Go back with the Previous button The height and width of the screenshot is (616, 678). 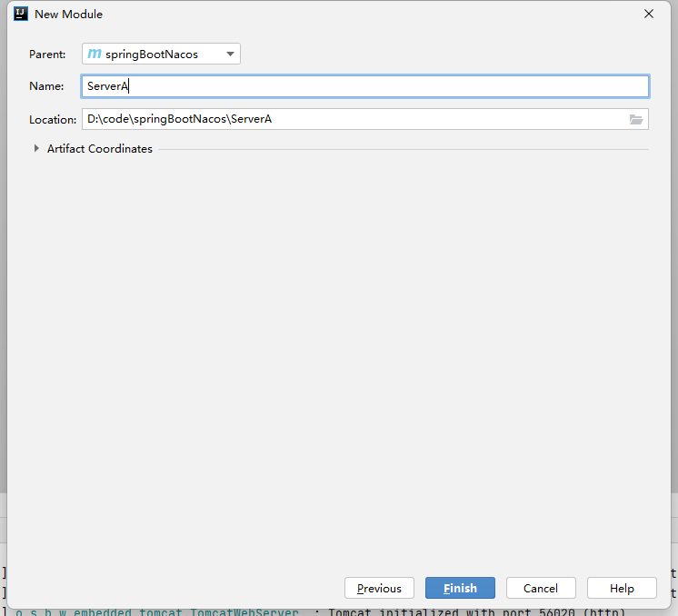(x=379, y=588)
